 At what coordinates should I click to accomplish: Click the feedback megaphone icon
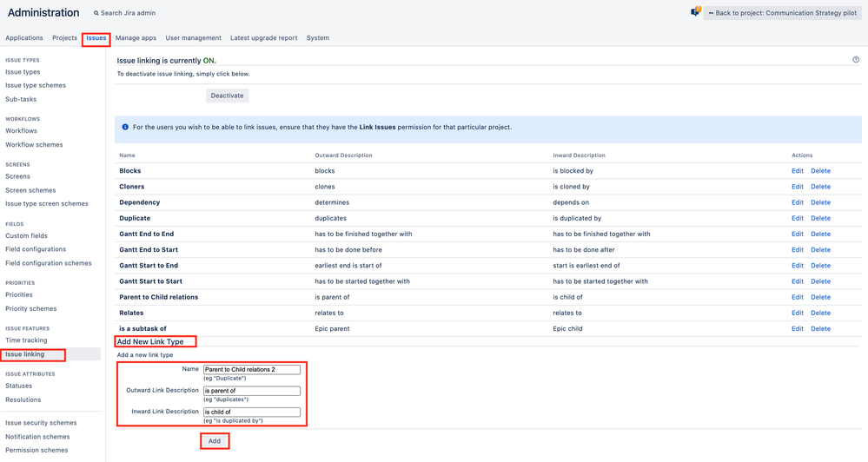click(x=696, y=11)
